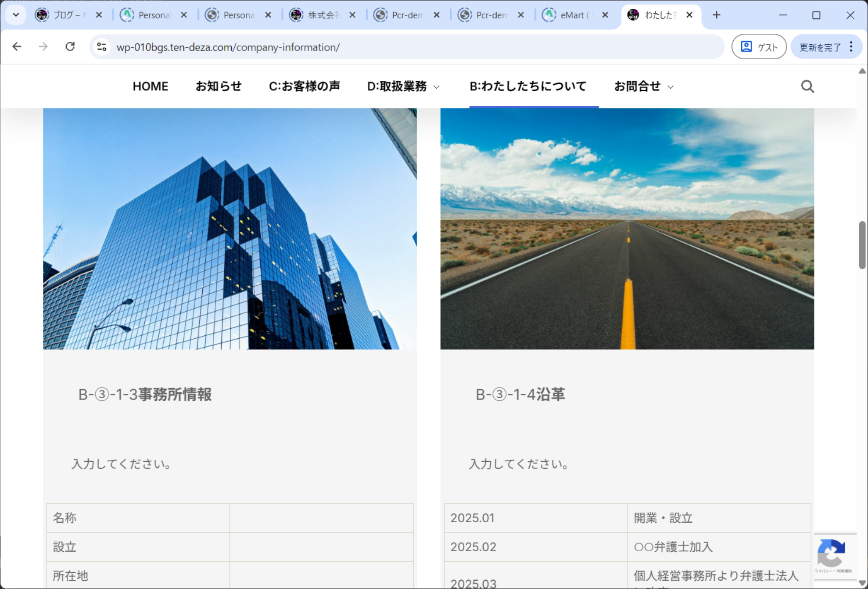Reload the page with refresh icon
Viewport: 868px width, 589px height.
[70, 47]
